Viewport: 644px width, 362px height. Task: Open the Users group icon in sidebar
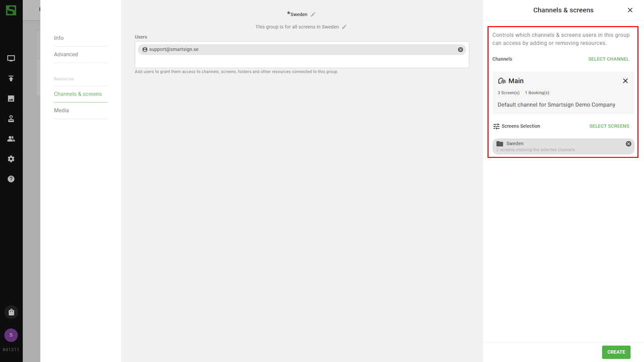[x=11, y=139]
